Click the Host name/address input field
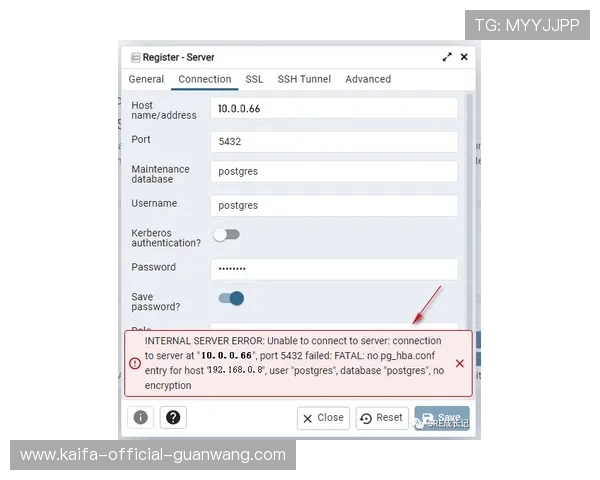The image size is (600, 480). tap(334, 109)
